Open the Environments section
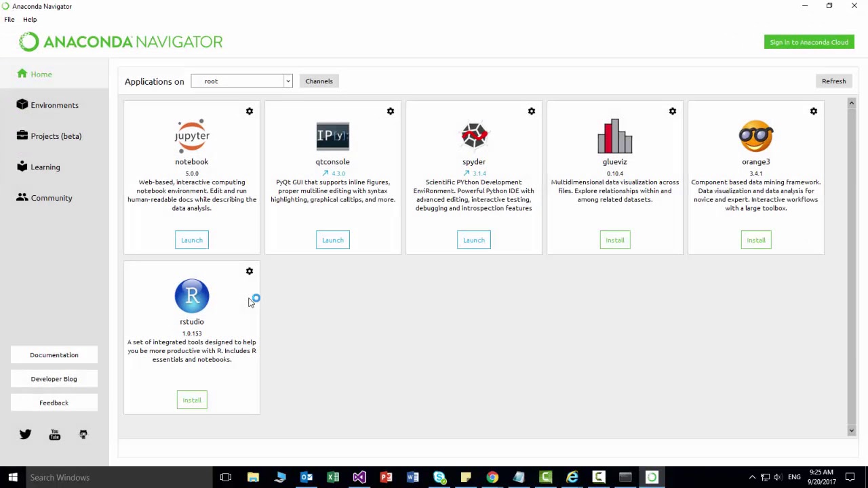868x488 pixels. (54, 105)
